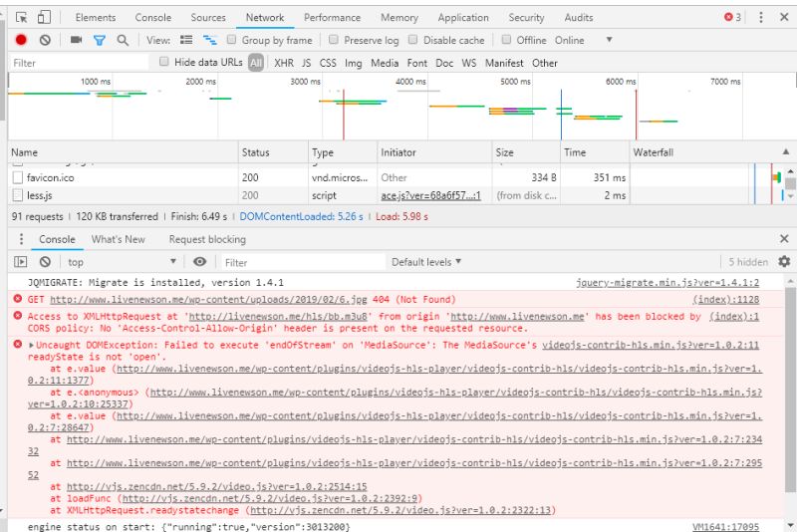Sort requests by Size column header
Image resolution: width=797 pixels, height=532 pixels.
pyautogui.click(x=526, y=151)
